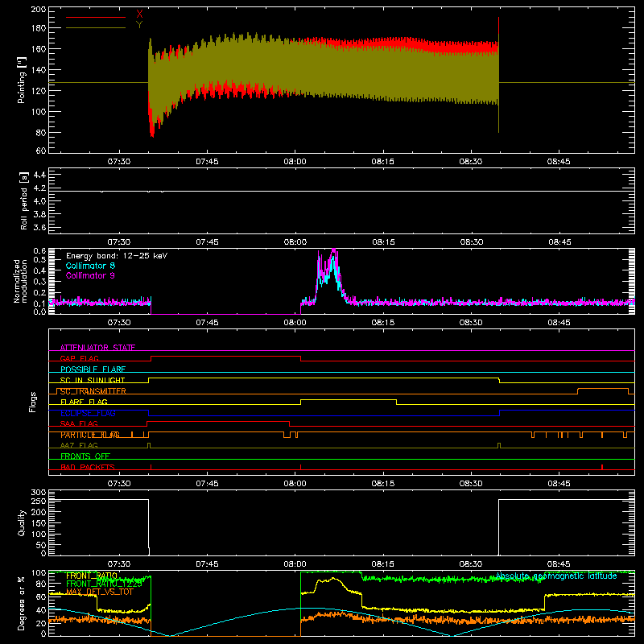Click 08:30 below the modulation plot
The height and width of the screenshot is (644, 644).
pyautogui.click(x=471, y=323)
